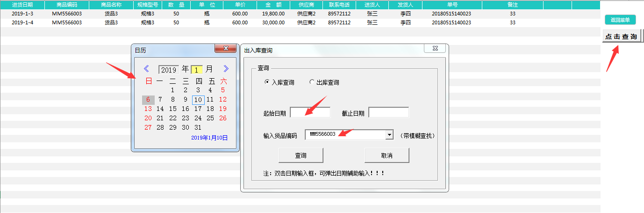Go to previous month in calendar
Image resolution: width=644 pixels, height=213 pixels.
point(146,69)
